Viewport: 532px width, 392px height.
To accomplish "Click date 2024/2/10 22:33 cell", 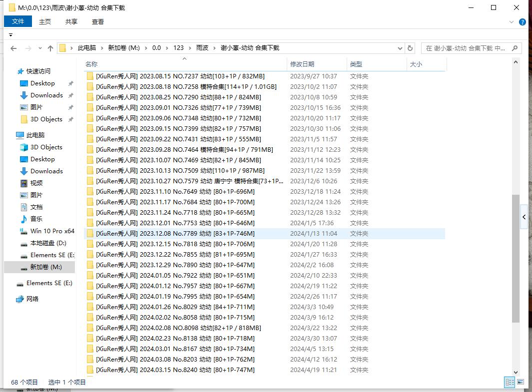I will click(314, 275).
